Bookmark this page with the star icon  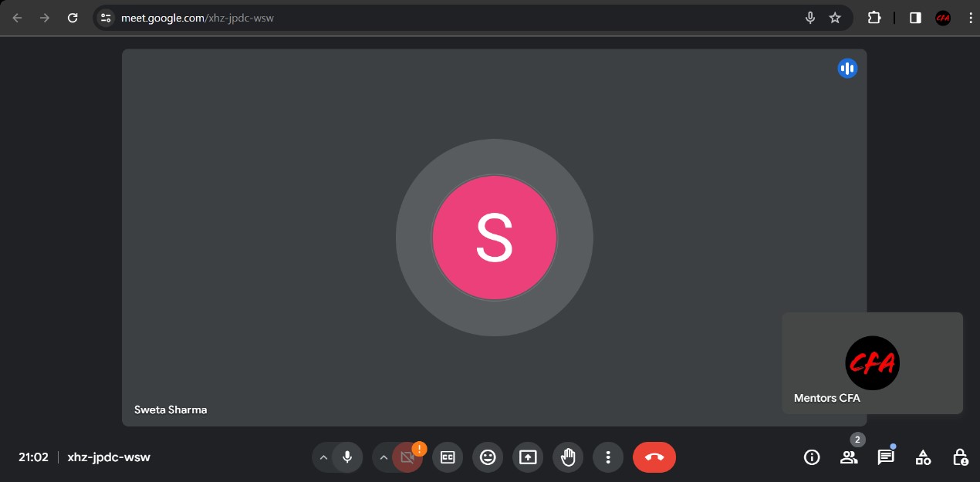point(835,18)
